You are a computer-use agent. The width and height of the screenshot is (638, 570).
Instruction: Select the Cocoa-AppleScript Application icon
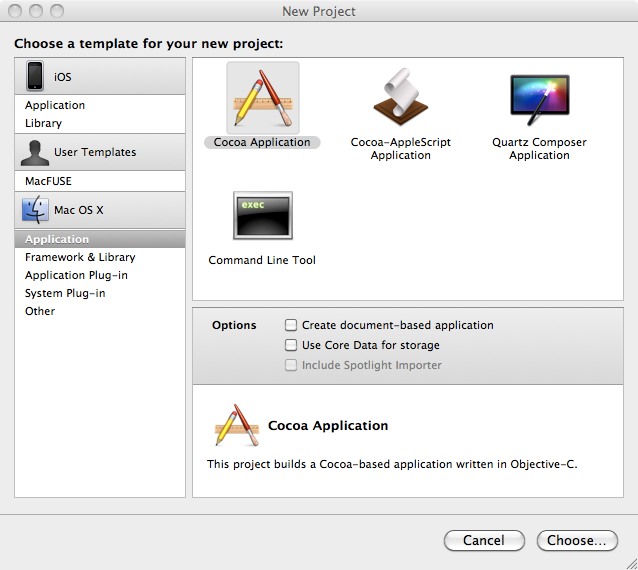400,98
